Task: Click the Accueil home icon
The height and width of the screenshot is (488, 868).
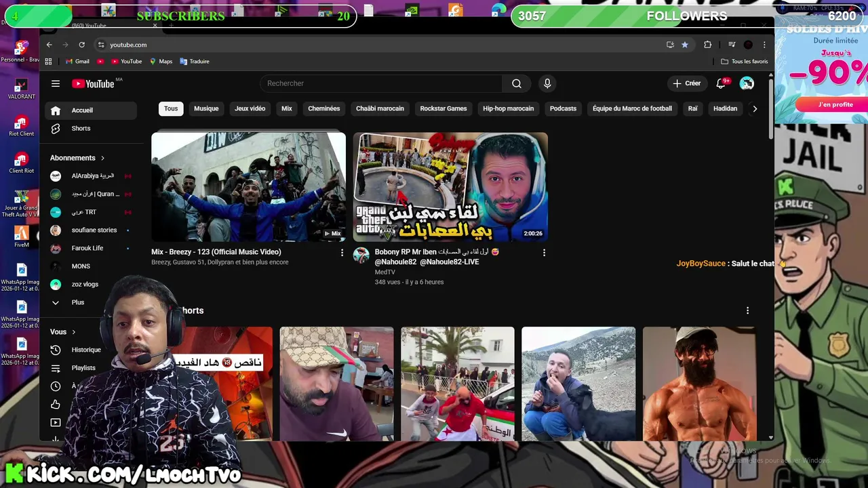Action: [x=56, y=110]
